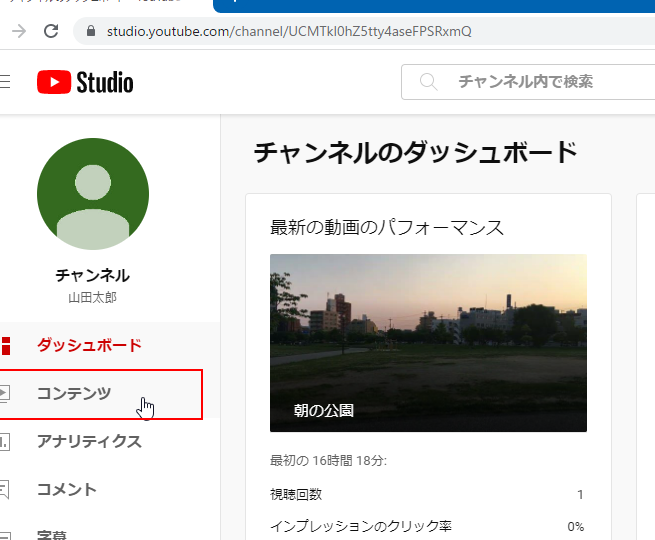Click the magnifier icon in the search box
This screenshot has width=655, height=540.
(x=429, y=82)
